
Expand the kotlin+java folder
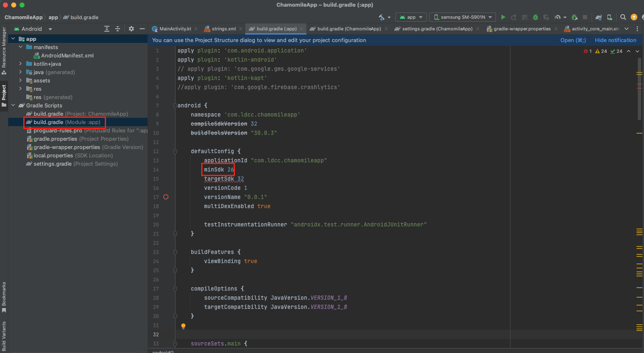[x=20, y=64]
